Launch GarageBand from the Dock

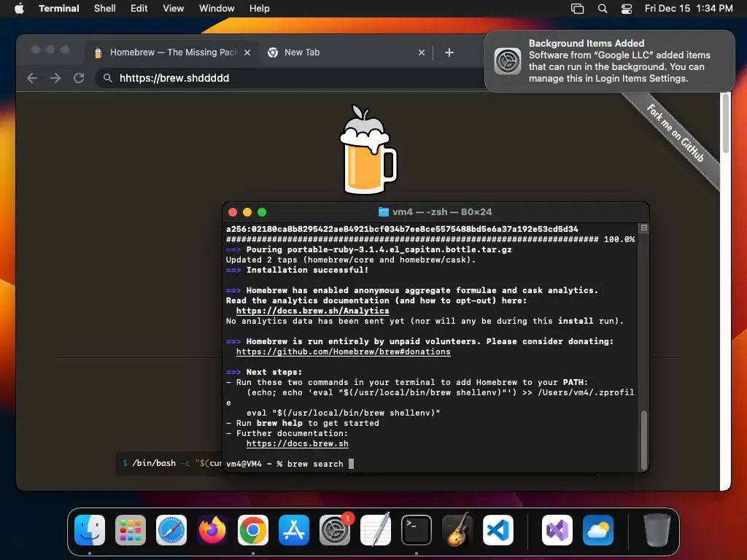457,530
